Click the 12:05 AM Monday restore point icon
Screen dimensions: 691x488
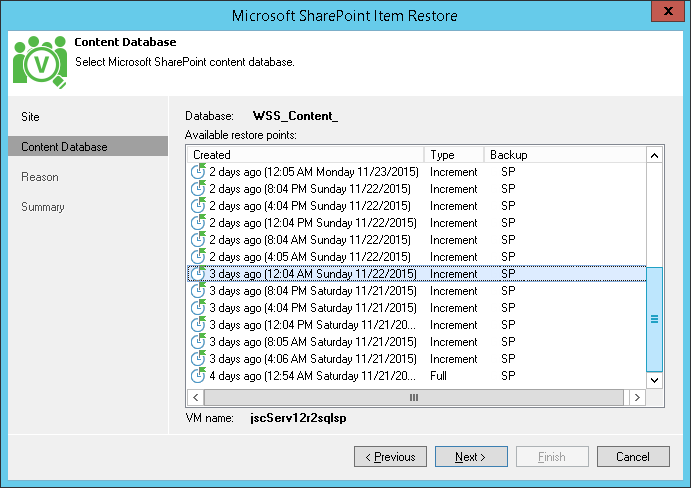(x=198, y=172)
